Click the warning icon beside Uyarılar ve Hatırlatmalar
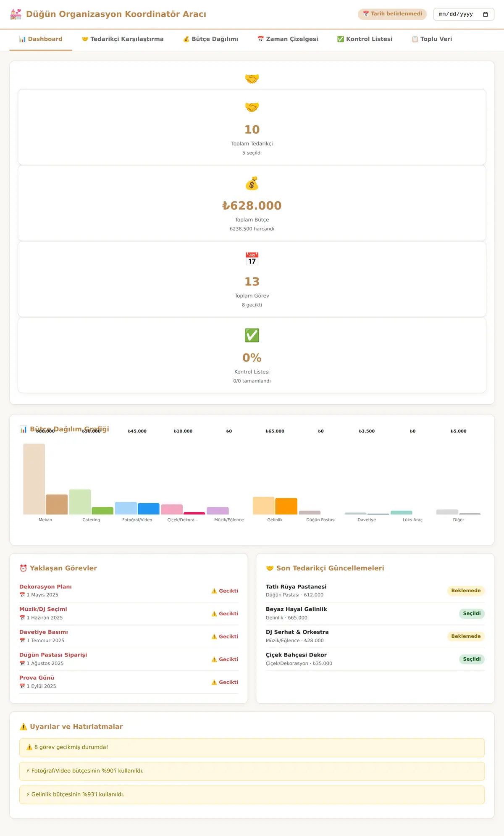 point(24,727)
